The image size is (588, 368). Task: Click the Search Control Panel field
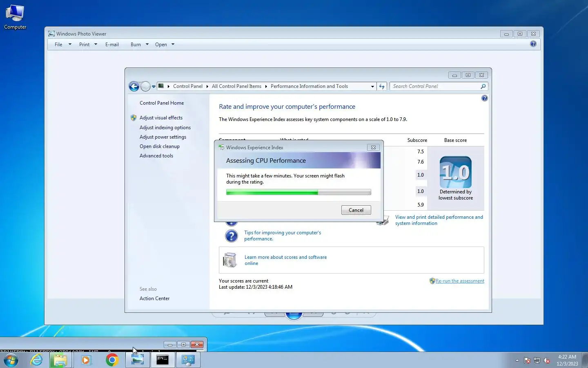[435, 86]
